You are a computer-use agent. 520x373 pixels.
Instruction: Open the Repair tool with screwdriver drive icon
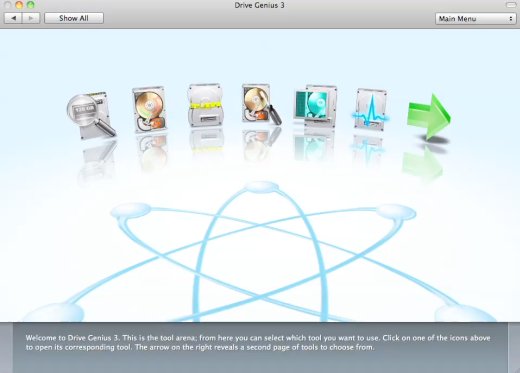point(261,104)
